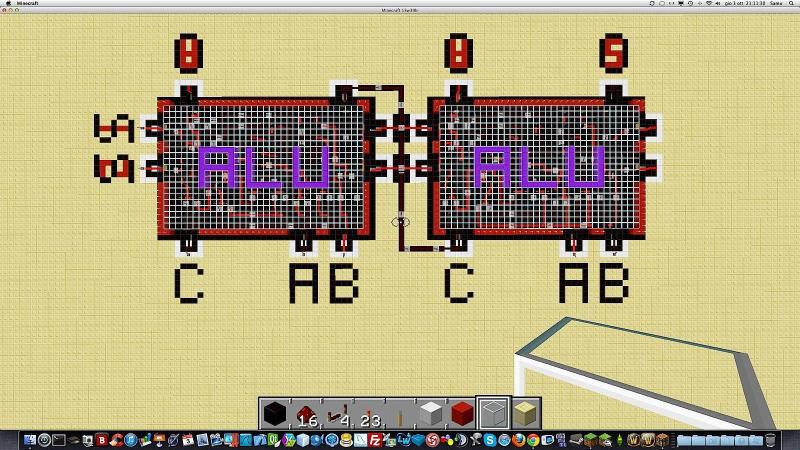800x450 pixels.
Task: Toggle the right ALU's C input
Action: coord(458,243)
